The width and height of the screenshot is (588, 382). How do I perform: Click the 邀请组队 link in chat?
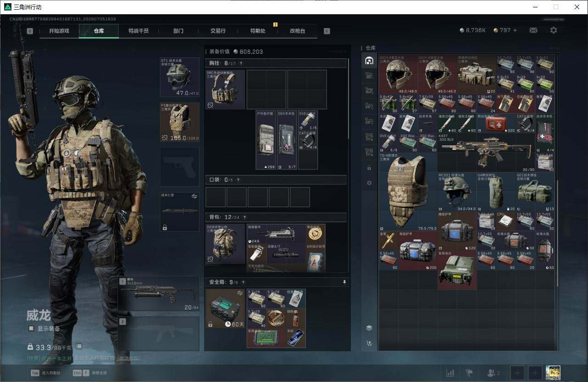click(x=129, y=358)
